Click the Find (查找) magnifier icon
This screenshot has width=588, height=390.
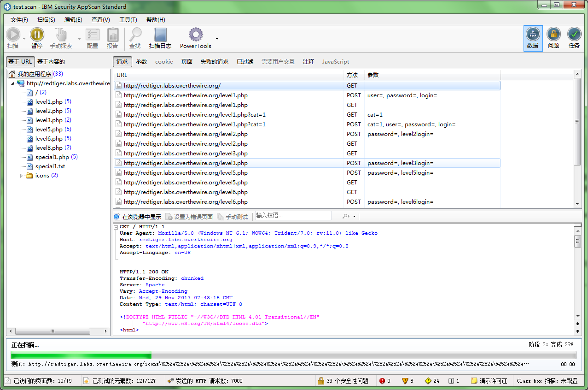coord(135,35)
